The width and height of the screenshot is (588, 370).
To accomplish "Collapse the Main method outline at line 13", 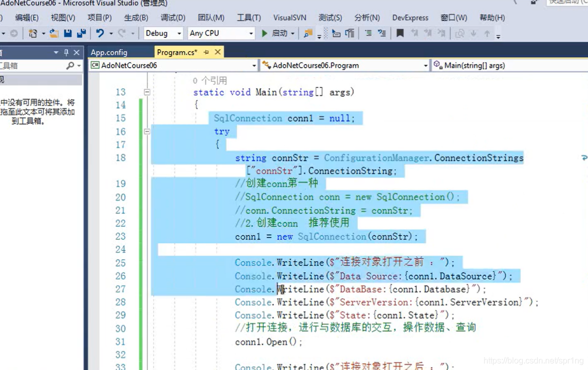I will 147,92.
